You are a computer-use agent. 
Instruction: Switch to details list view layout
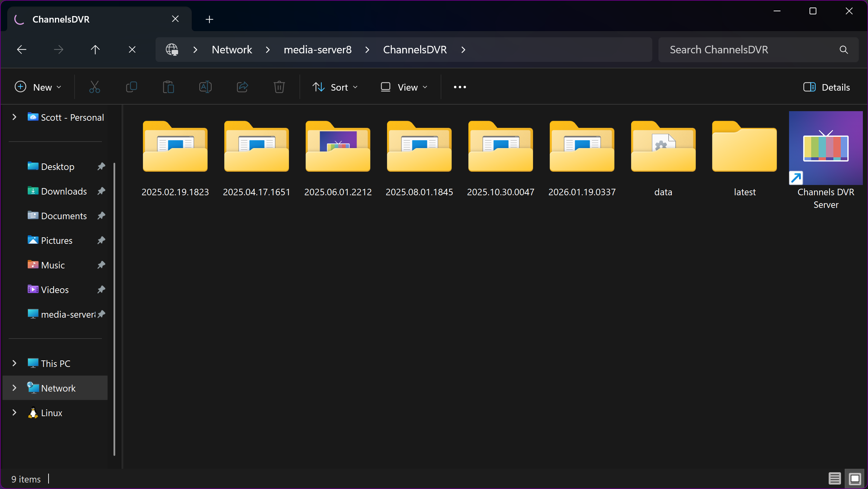tap(834, 479)
